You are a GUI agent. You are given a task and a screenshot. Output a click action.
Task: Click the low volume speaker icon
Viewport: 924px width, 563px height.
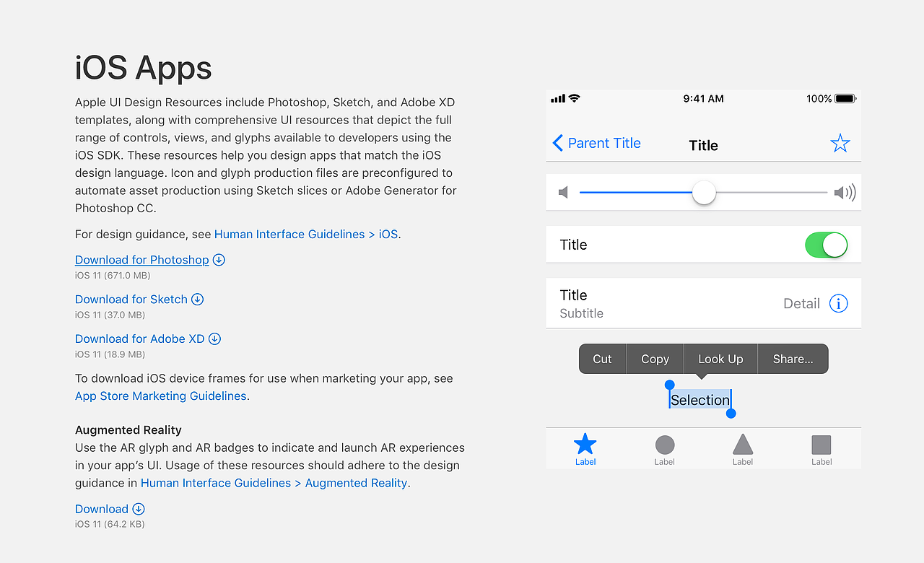tap(564, 192)
